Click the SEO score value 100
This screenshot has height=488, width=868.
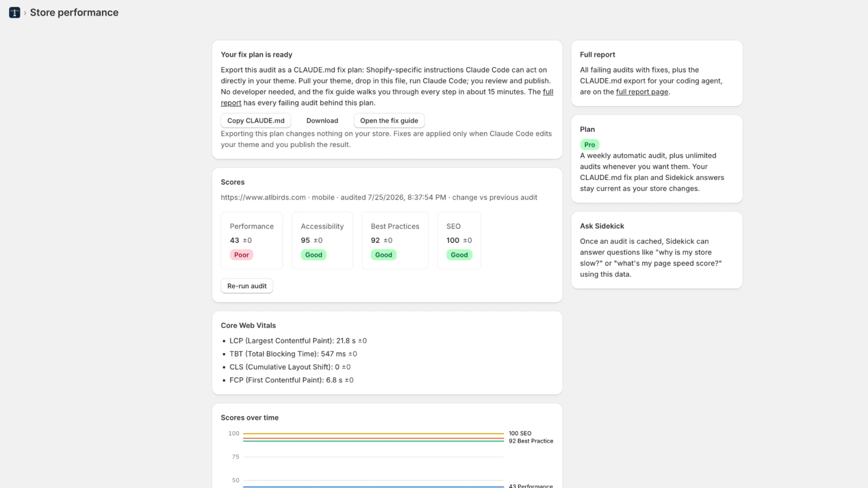453,240
